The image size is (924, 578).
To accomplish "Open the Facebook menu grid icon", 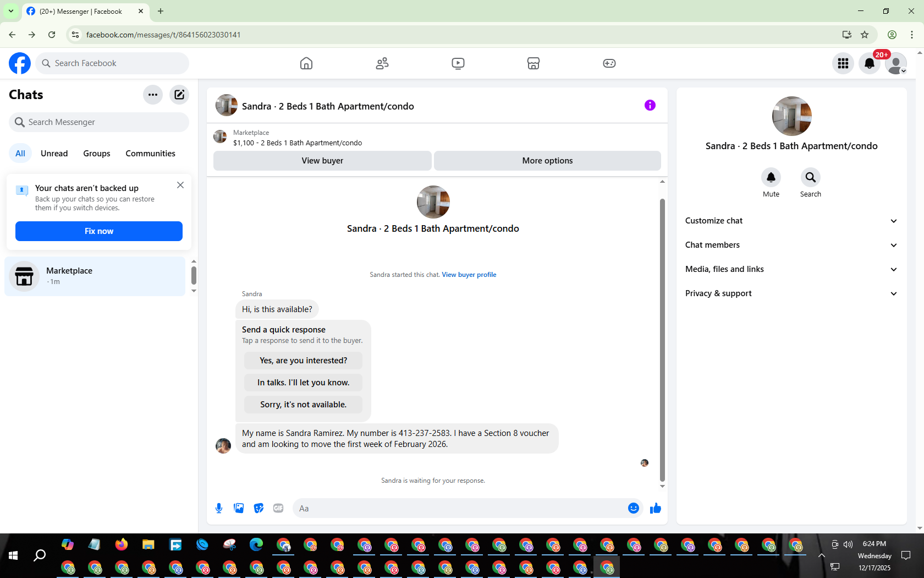I will click(x=843, y=63).
